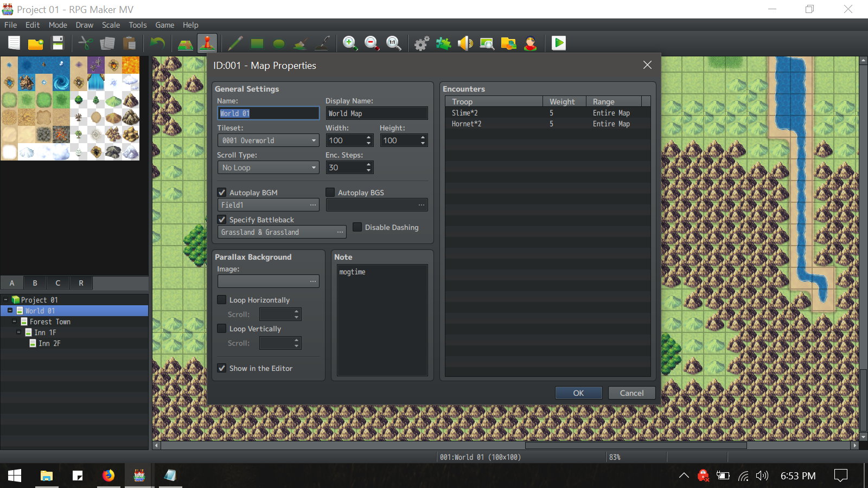Open the Character Generator icon
Screen dimensions: 868x488
pyautogui.click(x=531, y=43)
